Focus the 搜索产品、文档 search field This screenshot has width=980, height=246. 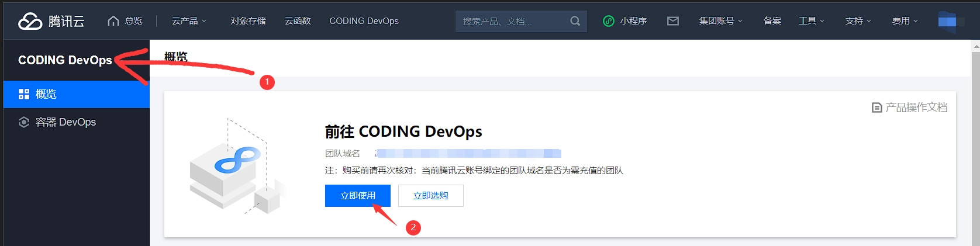pyautogui.click(x=509, y=21)
